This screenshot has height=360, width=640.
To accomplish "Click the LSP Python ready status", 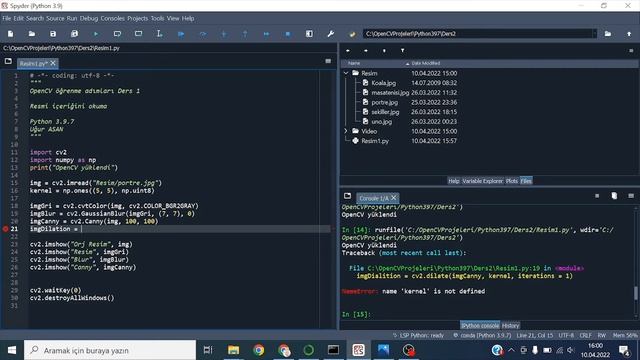I will [418, 335].
